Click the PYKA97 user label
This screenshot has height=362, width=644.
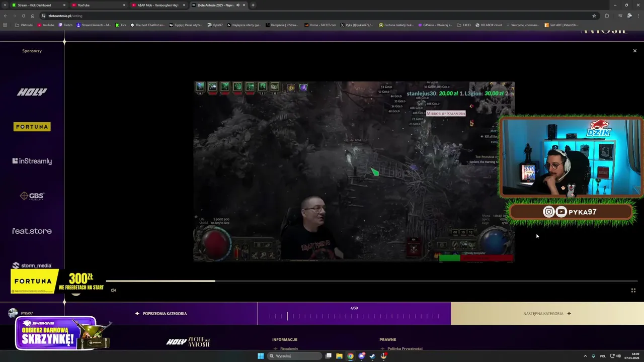point(27,313)
